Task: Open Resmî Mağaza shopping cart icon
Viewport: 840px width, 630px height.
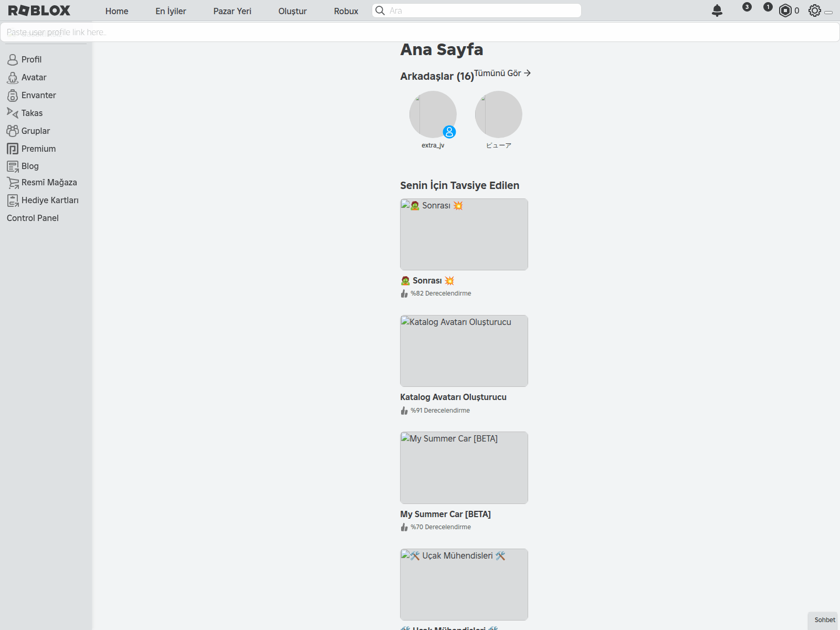Action: coord(13,182)
